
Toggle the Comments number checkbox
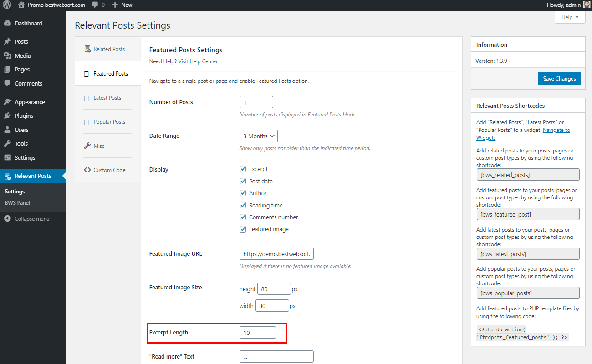tap(243, 217)
